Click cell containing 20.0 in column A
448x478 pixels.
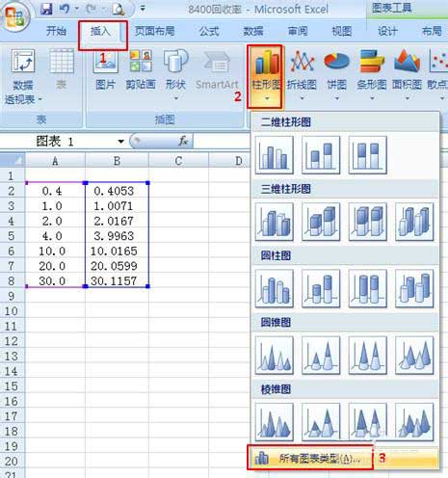click(55, 266)
